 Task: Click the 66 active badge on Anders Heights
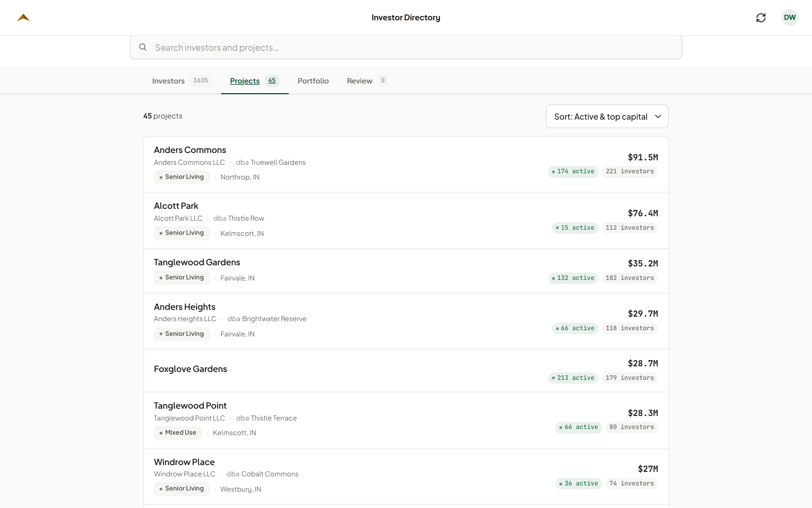coord(575,328)
